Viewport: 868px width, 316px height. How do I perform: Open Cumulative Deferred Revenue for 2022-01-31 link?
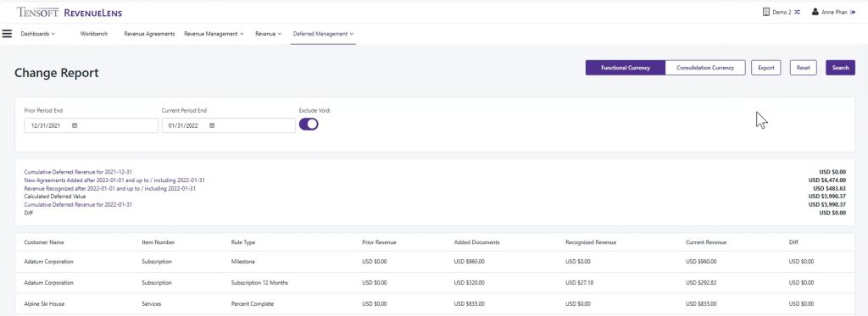point(78,204)
